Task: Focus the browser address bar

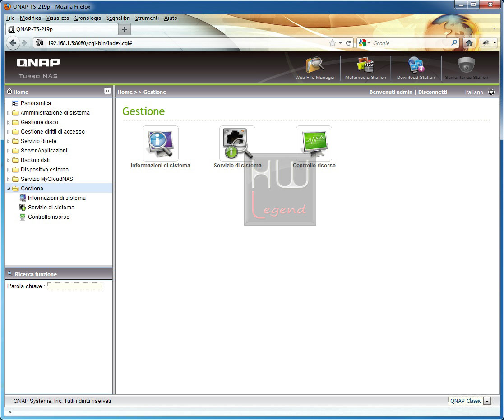Action: (186, 43)
